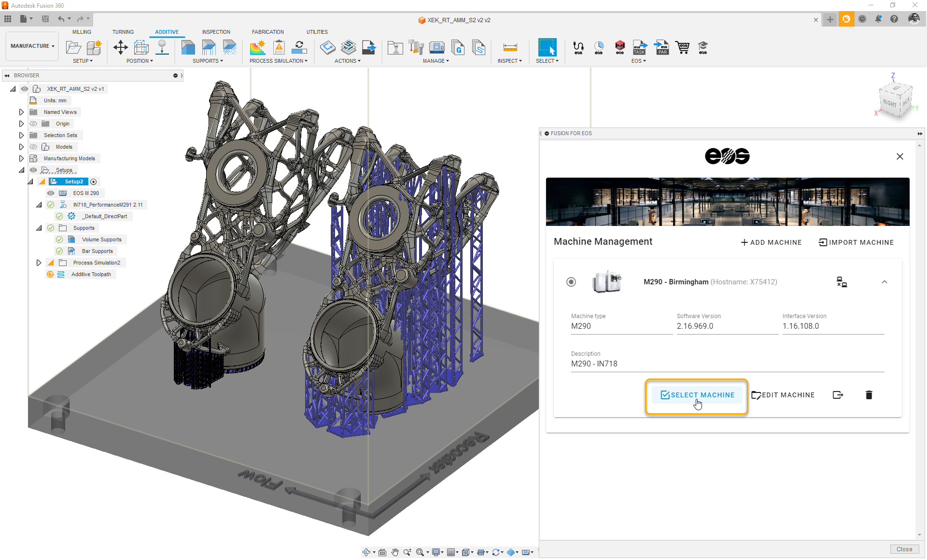Click the machine network connection icon
927x560 pixels.
(x=842, y=282)
